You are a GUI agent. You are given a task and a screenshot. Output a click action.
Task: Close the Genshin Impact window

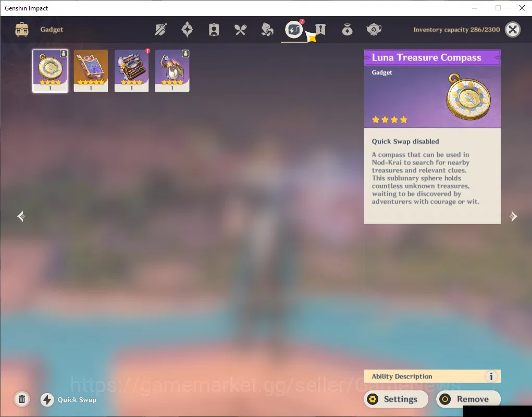point(522,8)
